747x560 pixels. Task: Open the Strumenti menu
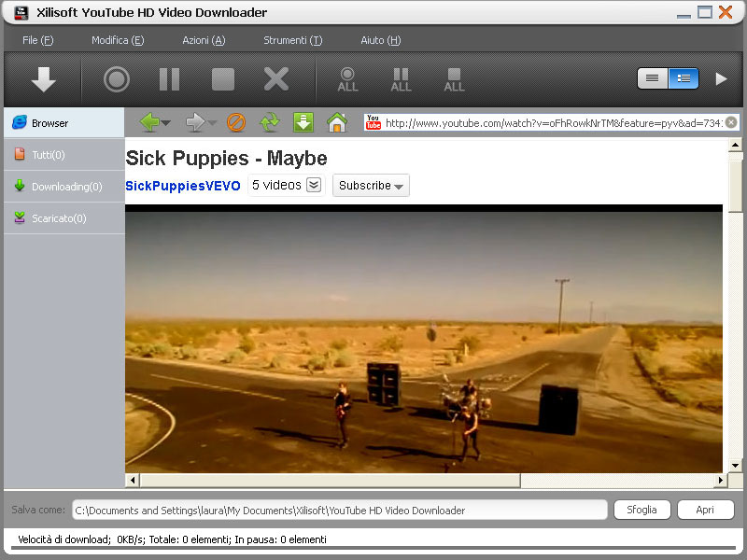(292, 40)
